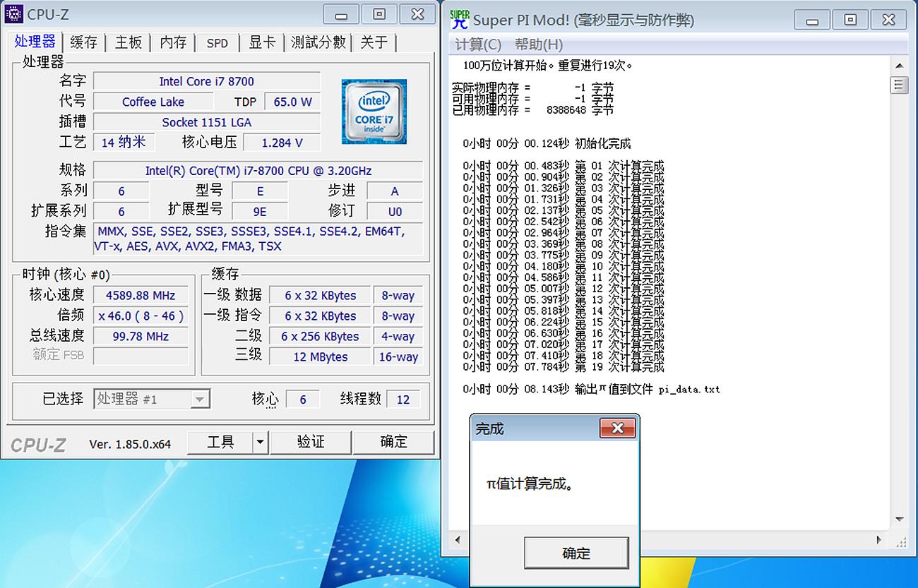Click the Super PI horizontal scroll left arrow
This screenshot has height=588, width=918.
click(458, 540)
